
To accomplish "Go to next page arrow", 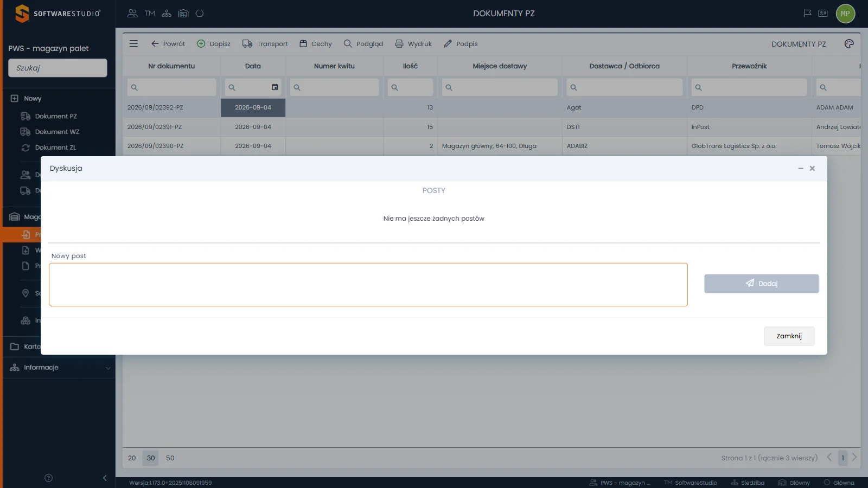I will coord(854,458).
